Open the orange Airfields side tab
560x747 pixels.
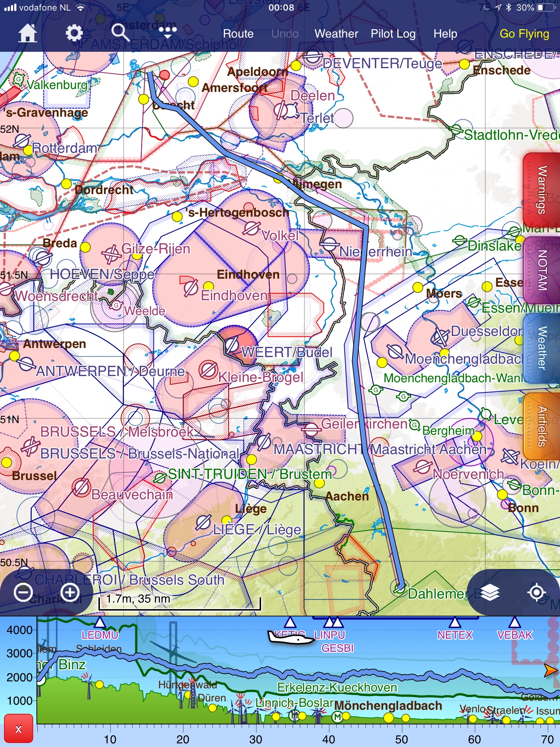[542, 426]
